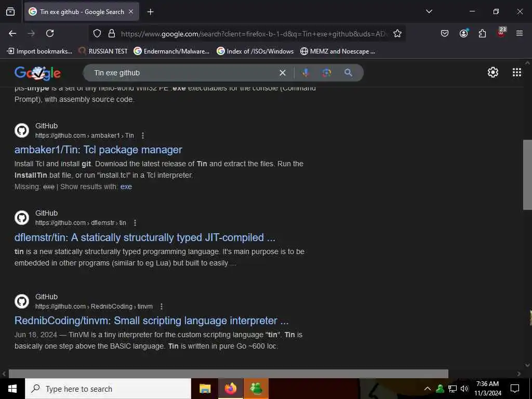Open Windows notification center

point(515,389)
